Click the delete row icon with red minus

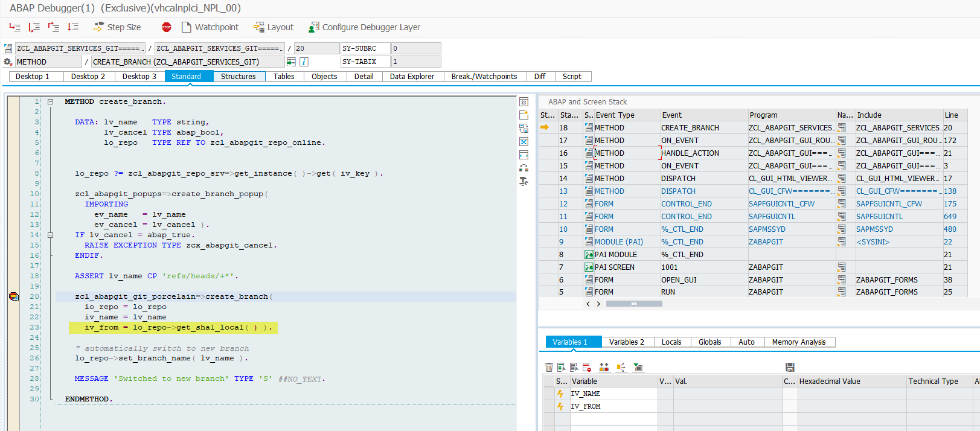coord(587,367)
